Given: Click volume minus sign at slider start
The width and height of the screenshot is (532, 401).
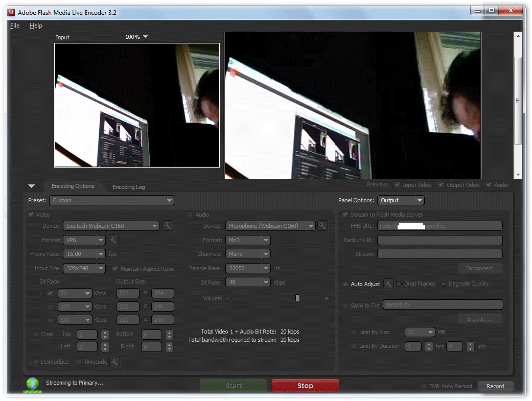Looking at the screenshot, I should (x=227, y=298).
